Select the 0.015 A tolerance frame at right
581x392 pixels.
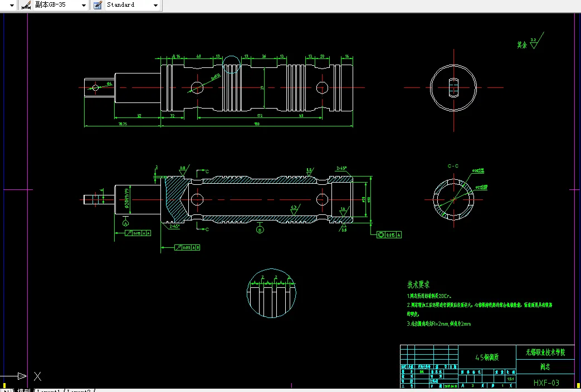(389, 235)
